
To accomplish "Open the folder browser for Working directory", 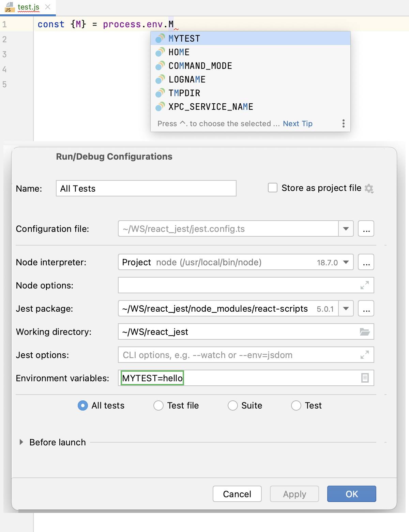I will [x=365, y=331].
